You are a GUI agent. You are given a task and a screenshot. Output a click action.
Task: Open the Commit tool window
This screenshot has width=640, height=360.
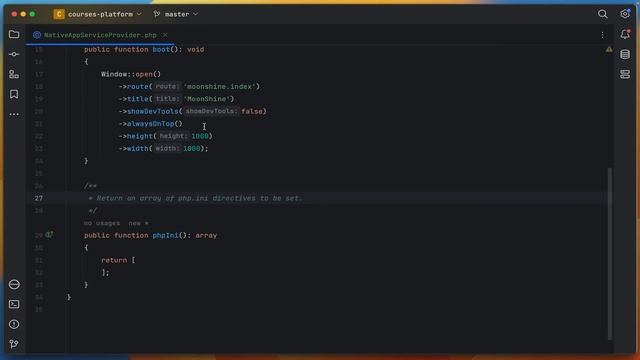(x=14, y=54)
